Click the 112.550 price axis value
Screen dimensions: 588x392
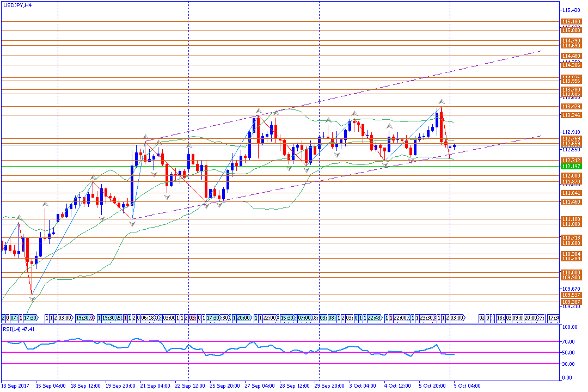point(572,149)
